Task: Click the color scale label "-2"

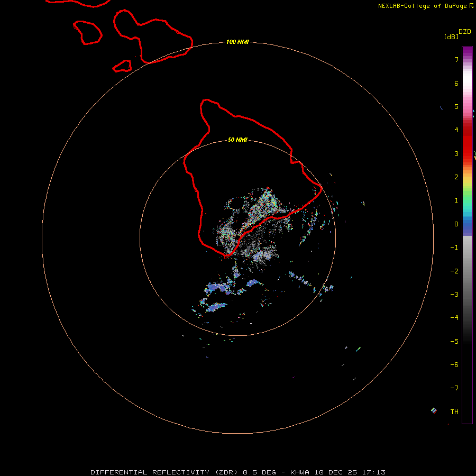Action: point(454,271)
